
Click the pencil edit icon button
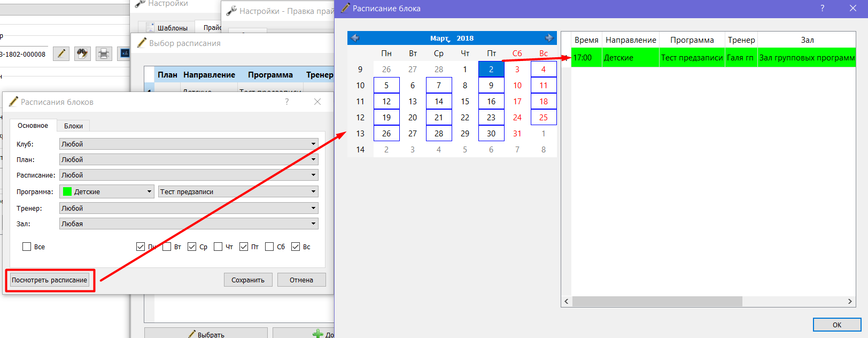pos(61,53)
